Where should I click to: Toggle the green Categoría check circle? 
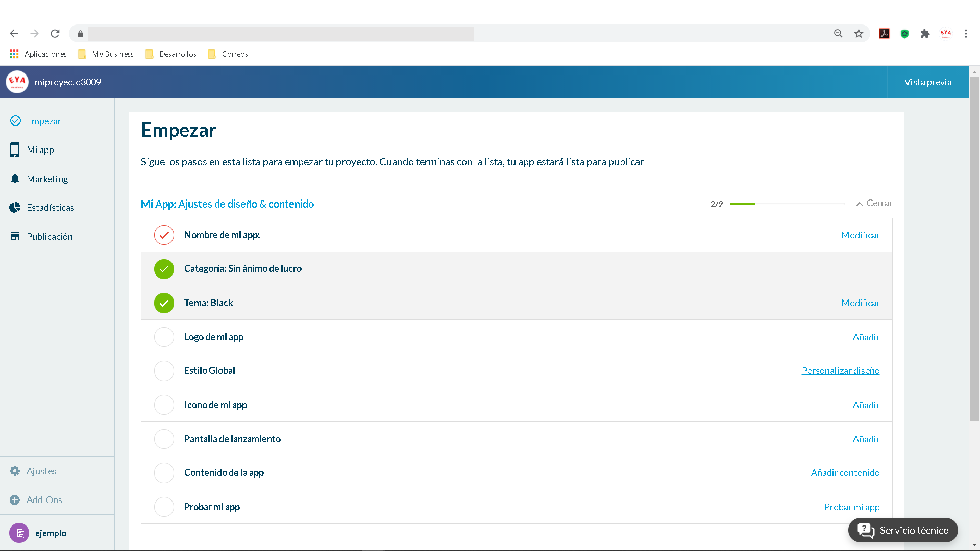(x=164, y=269)
